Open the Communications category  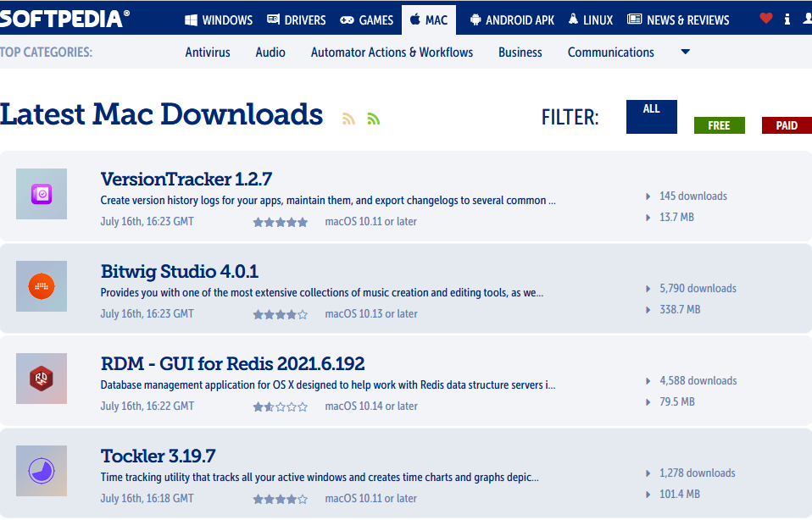tap(611, 53)
